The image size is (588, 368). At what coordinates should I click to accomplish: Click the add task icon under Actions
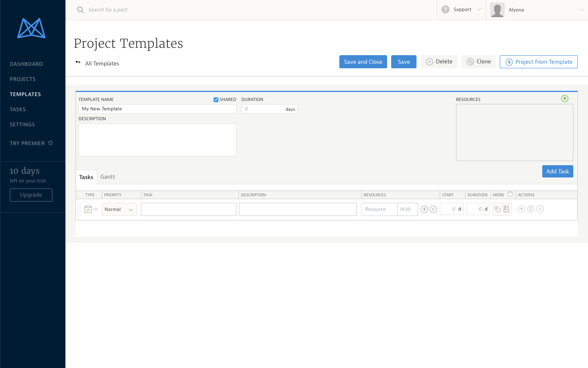(521, 209)
